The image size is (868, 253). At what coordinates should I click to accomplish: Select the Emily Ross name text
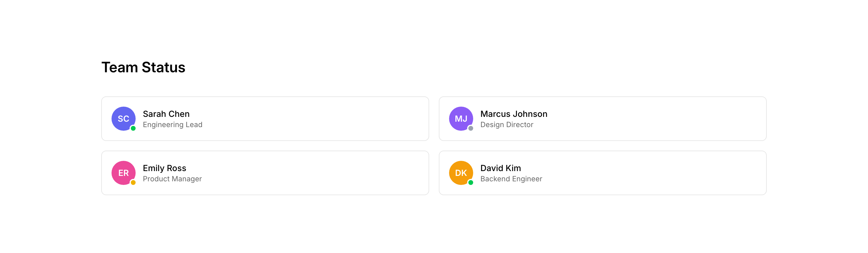(x=165, y=168)
